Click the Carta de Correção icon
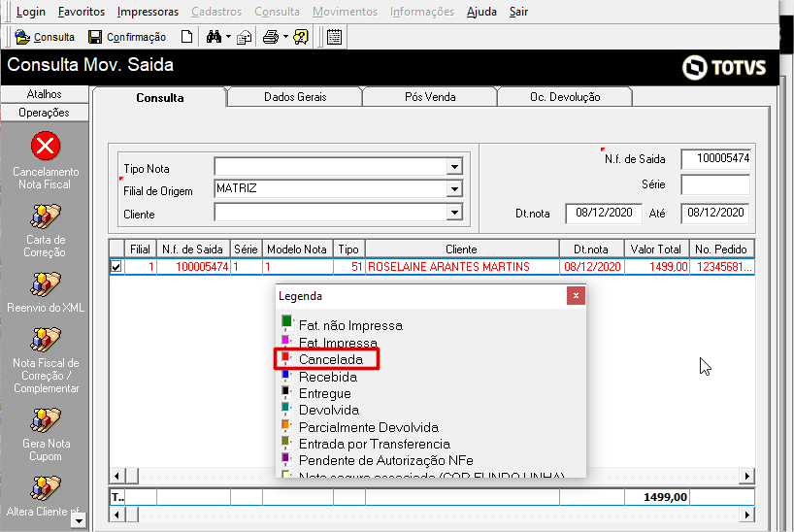Viewport: 794px width, 532px height. point(45,216)
